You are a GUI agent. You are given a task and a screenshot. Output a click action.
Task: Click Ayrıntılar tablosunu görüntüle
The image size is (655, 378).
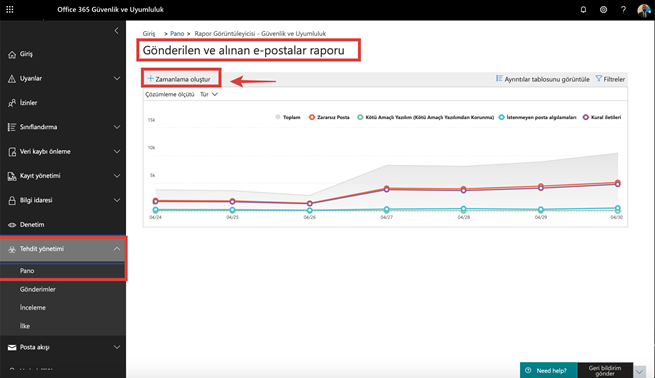tap(543, 79)
